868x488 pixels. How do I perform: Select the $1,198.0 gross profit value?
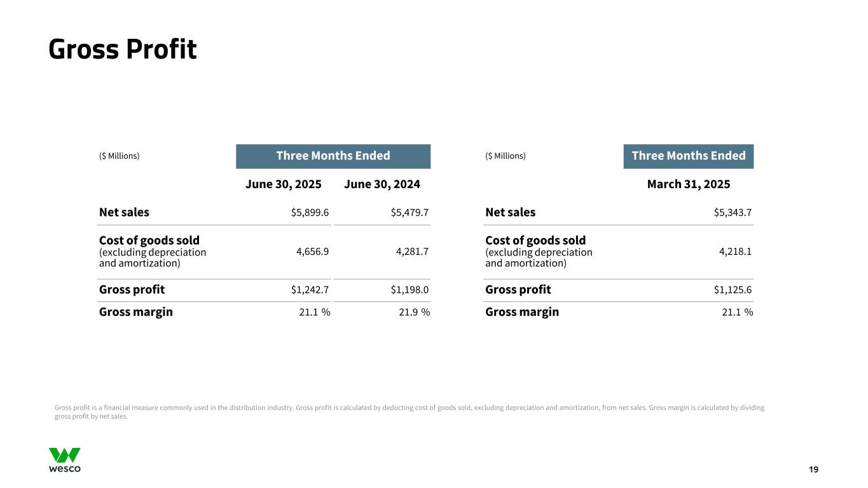[410, 290]
